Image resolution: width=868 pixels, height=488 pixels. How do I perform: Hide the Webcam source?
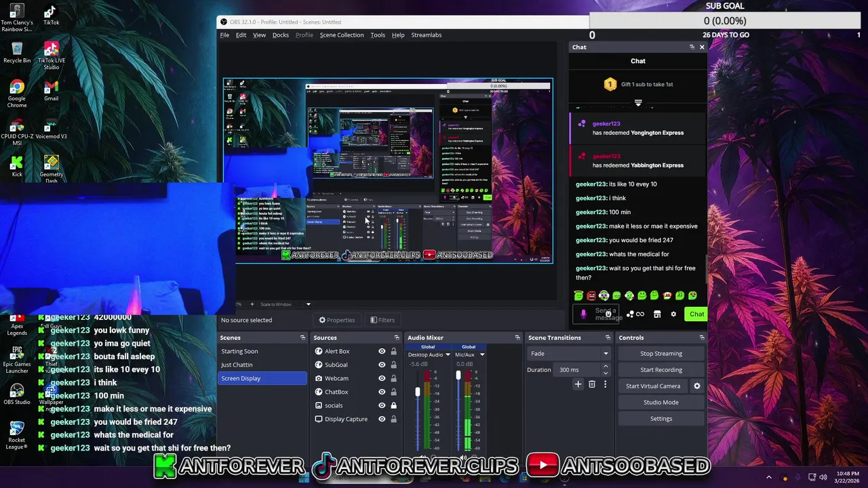(x=382, y=378)
